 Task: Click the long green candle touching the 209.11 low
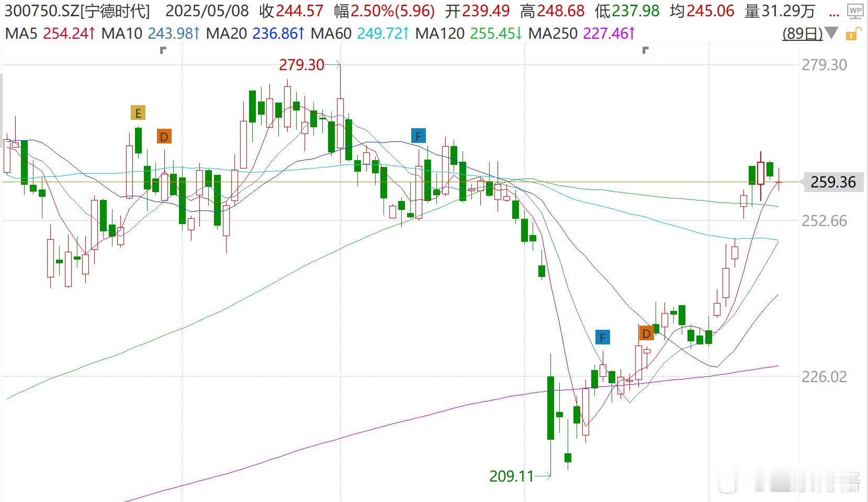(550, 408)
